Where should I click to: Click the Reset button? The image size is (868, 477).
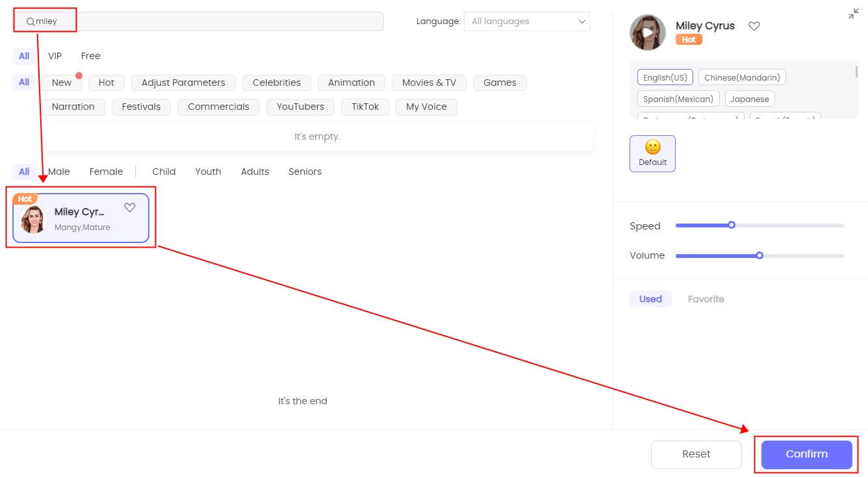click(696, 454)
